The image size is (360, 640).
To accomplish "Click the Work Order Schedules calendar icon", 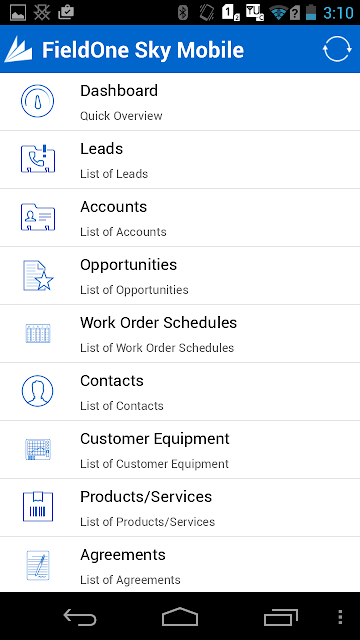I will tap(38, 333).
